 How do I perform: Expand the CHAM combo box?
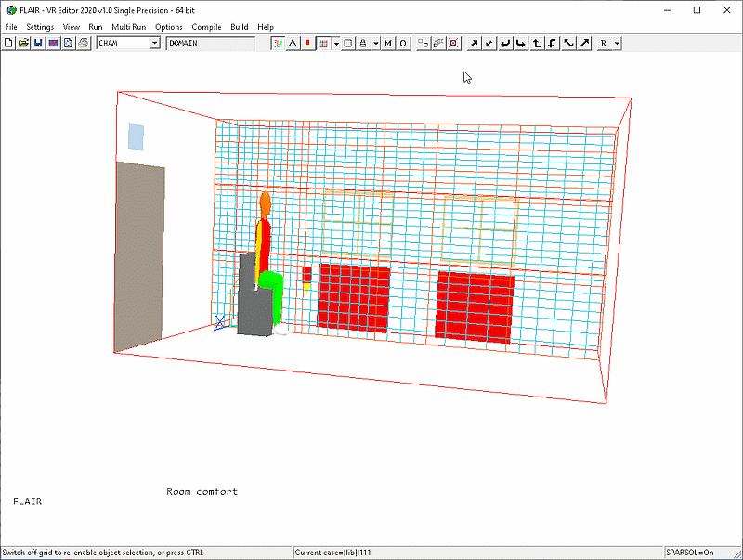click(155, 43)
